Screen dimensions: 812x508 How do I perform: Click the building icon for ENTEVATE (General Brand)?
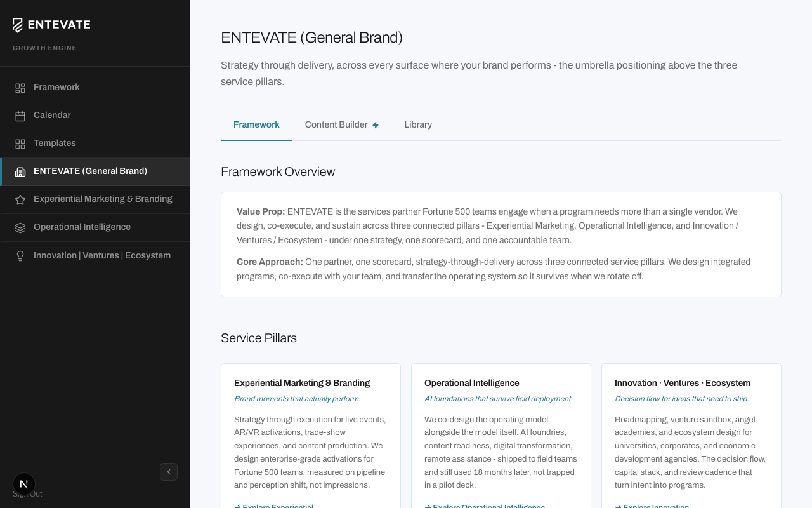coord(20,171)
